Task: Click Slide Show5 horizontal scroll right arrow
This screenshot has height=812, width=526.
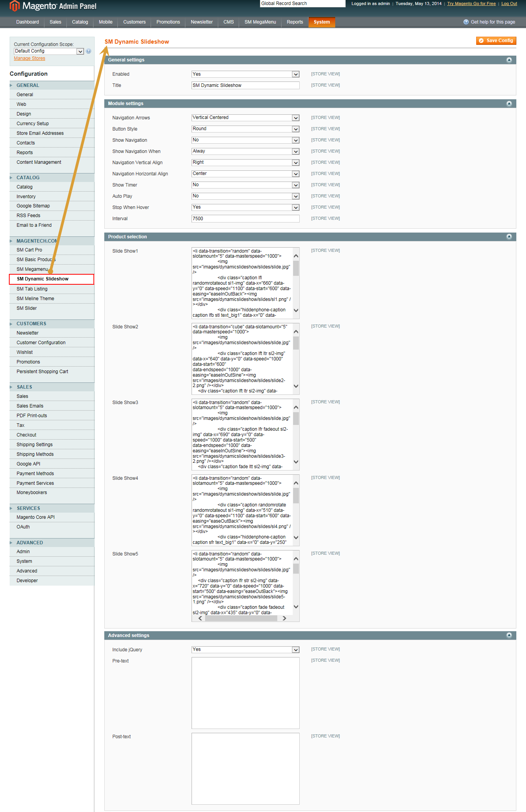Action: coord(284,618)
